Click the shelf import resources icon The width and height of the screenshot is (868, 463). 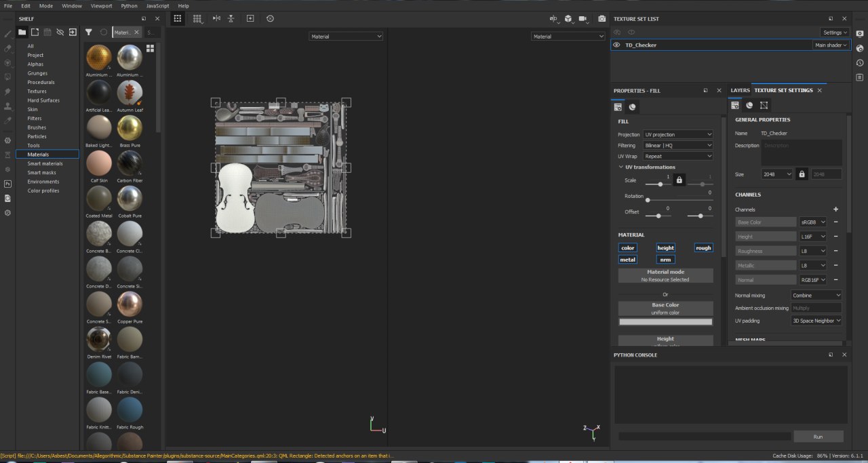click(x=73, y=32)
